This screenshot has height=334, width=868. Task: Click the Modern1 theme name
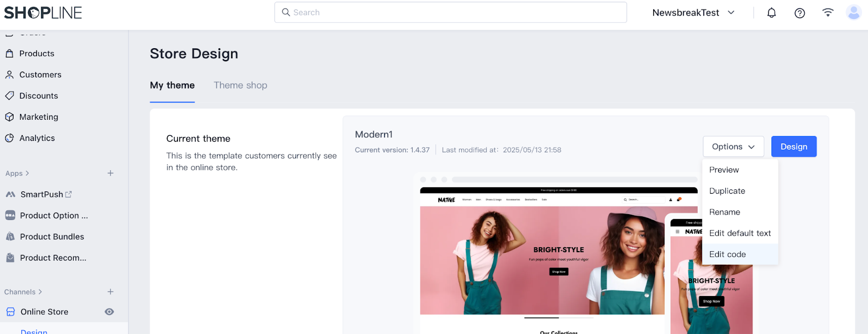[374, 134]
